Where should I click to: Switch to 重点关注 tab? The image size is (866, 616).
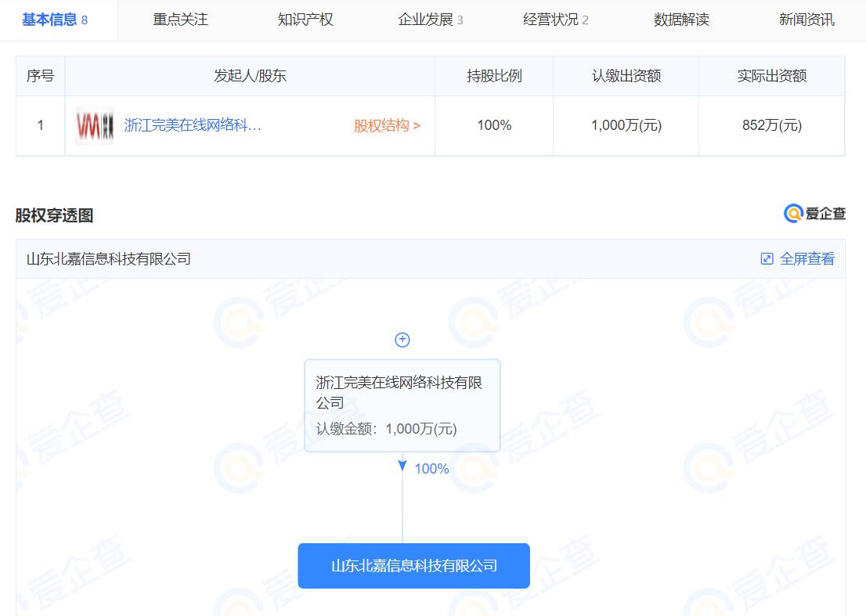[180, 20]
